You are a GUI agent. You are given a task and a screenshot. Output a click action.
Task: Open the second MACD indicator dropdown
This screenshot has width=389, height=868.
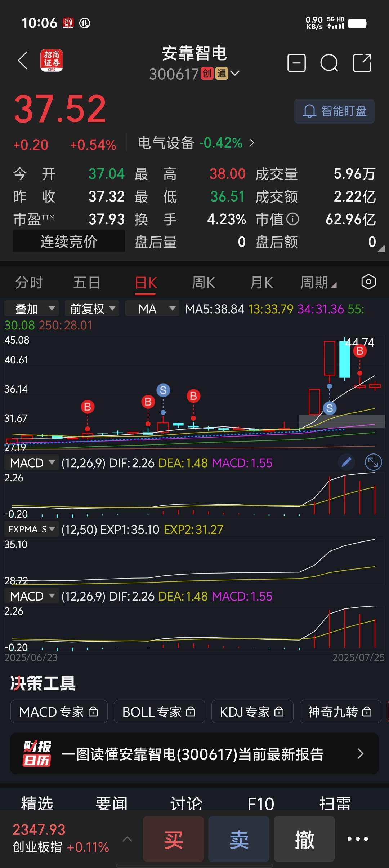(32, 596)
